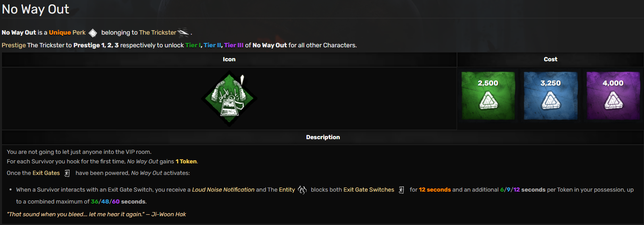Open the Entity link
Screen dimensions: 644x225
click(287, 190)
